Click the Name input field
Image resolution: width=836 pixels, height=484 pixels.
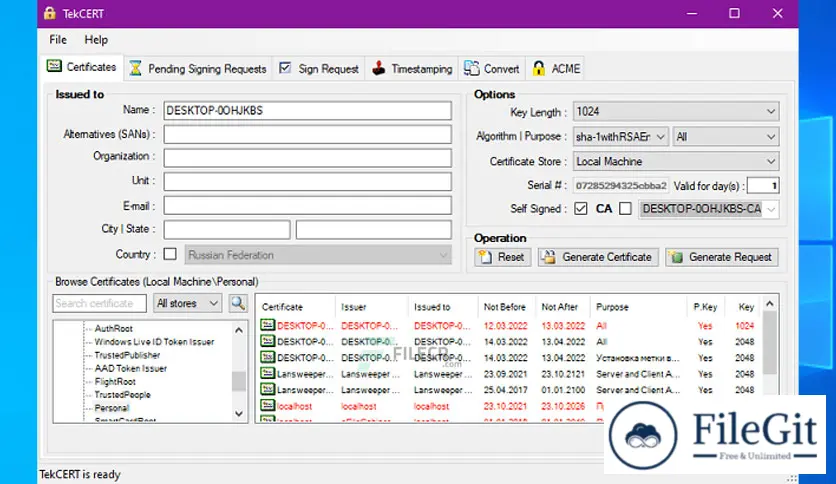pyautogui.click(x=308, y=110)
